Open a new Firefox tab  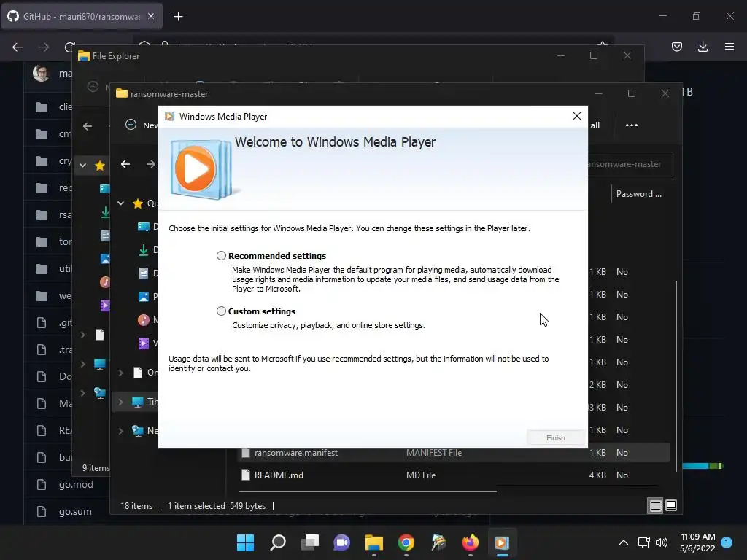click(x=178, y=17)
